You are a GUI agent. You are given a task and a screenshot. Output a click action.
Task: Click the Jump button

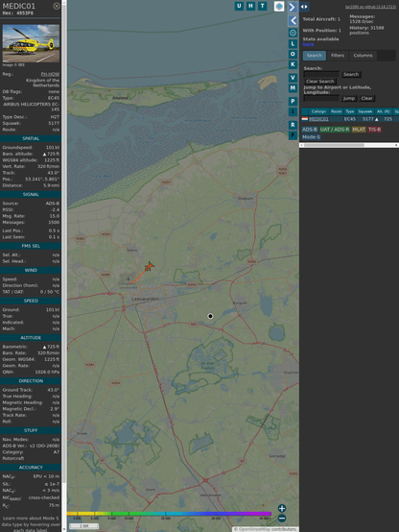[x=348, y=98]
